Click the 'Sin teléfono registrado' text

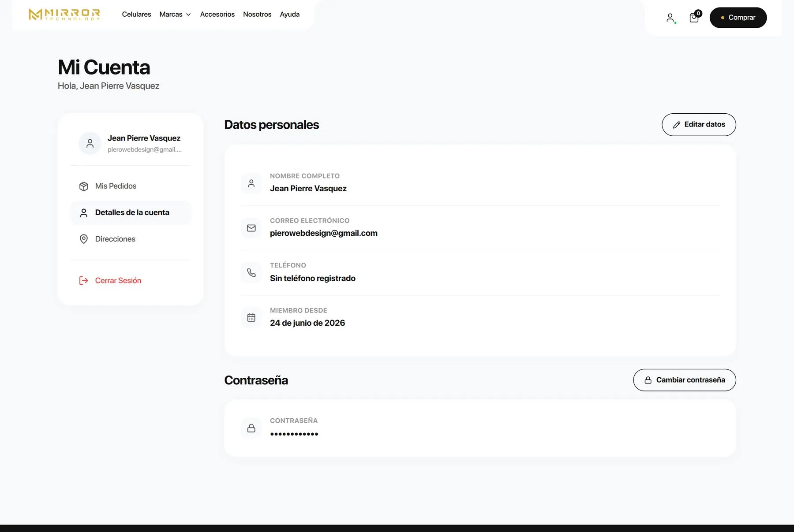pos(313,278)
